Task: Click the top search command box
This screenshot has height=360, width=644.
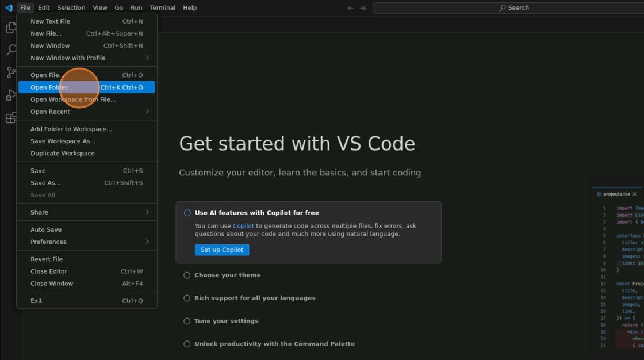Action: point(508,8)
